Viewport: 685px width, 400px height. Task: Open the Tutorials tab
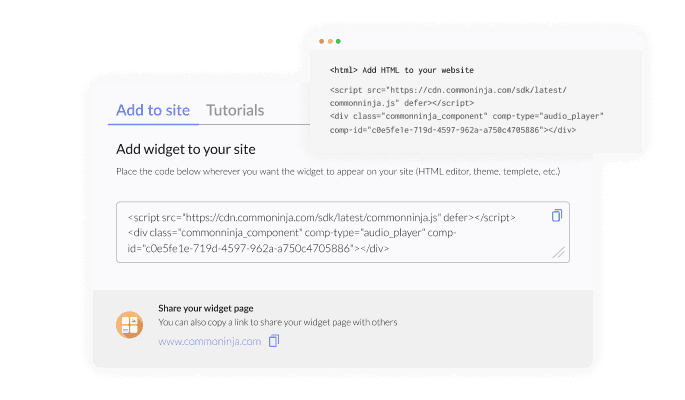point(235,110)
